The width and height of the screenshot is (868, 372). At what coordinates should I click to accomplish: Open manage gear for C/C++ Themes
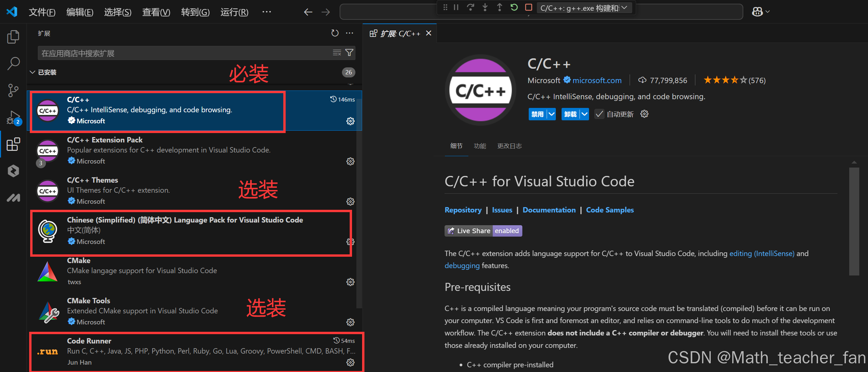[x=350, y=201]
